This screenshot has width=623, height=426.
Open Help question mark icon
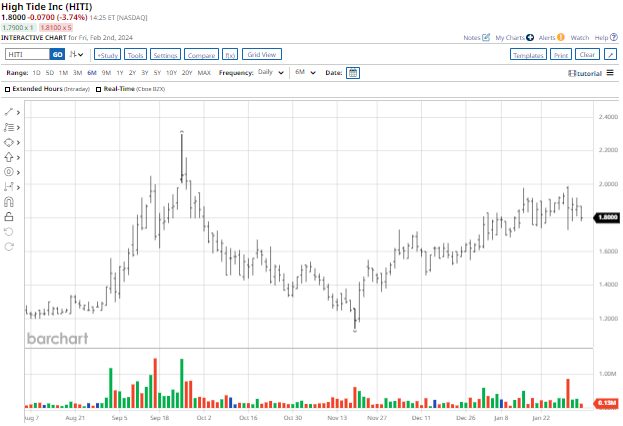[614, 37]
